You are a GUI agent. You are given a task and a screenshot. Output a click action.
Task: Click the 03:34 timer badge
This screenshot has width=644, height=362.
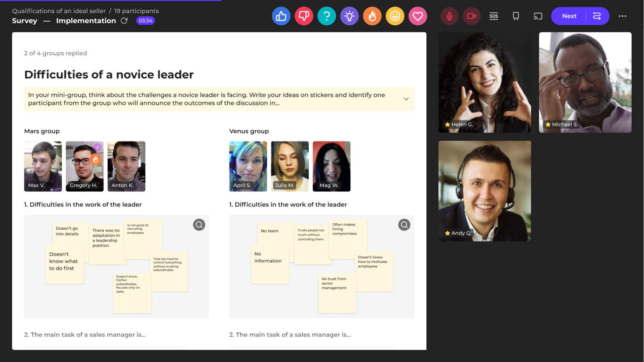(x=145, y=21)
